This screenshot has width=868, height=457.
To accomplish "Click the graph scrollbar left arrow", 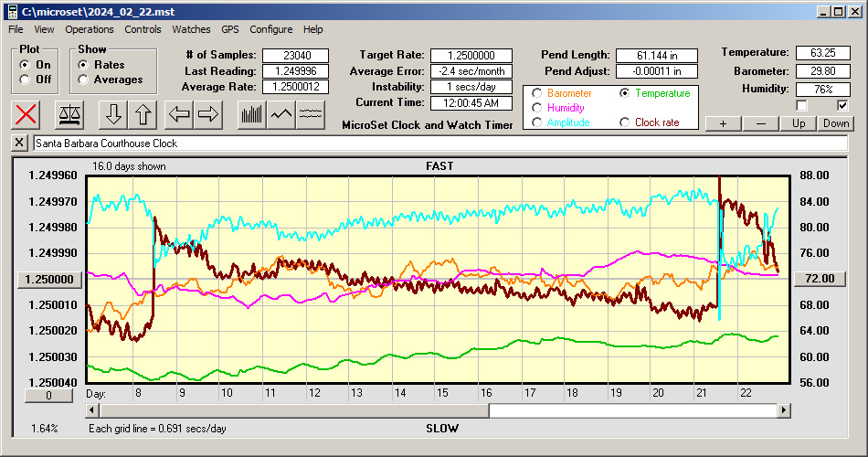I will 93,410.
